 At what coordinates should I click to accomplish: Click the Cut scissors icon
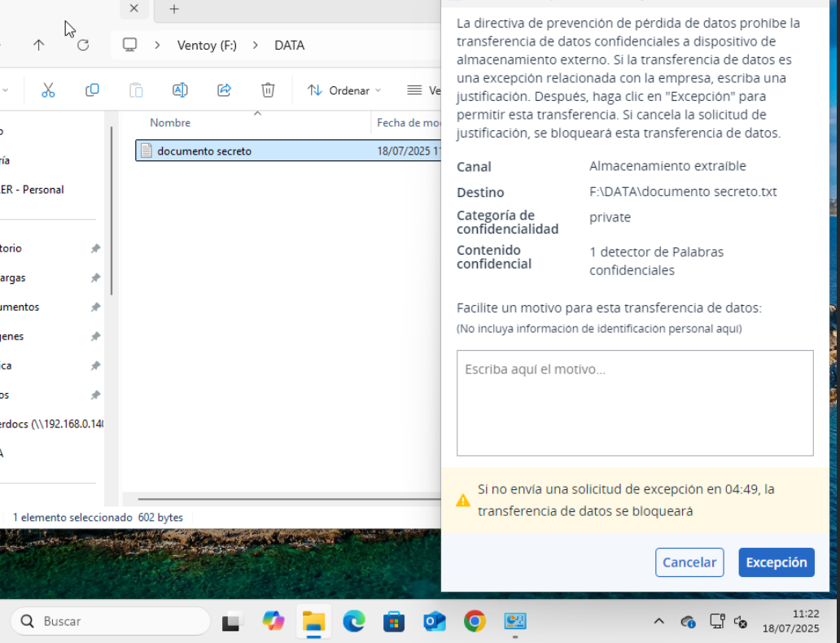point(48,90)
